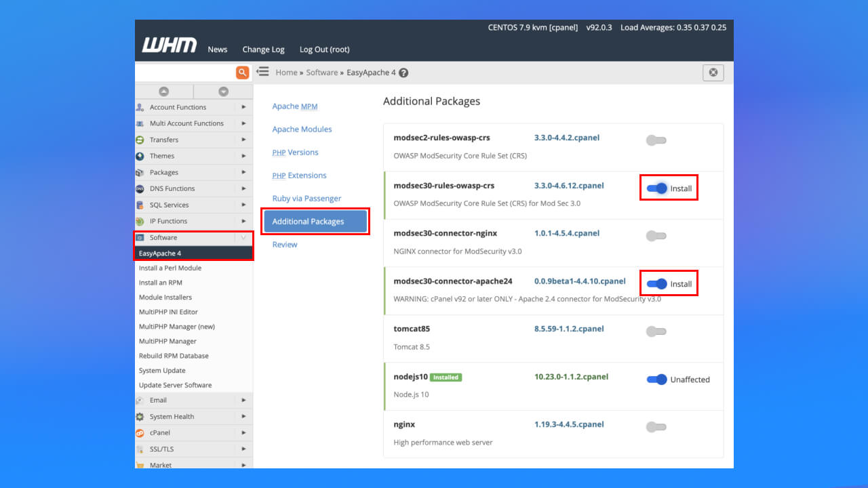Viewport: 868px width, 488px height.
Task: Click the sidebar scroll-down arrow icon
Action: coord(223,91)
